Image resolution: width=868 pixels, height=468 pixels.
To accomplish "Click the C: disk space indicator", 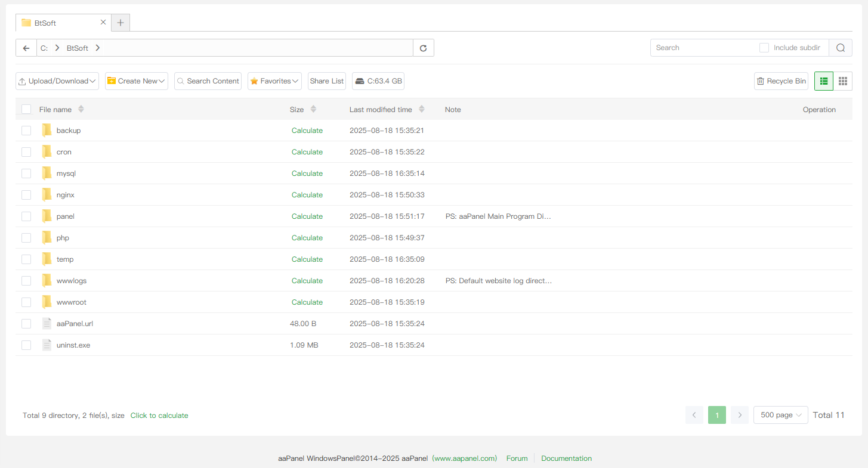I will (378, 81).
